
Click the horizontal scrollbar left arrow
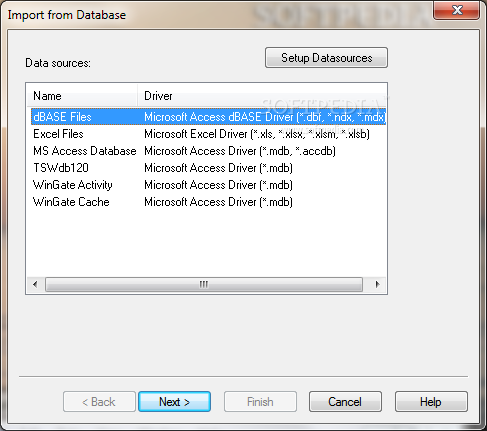tap(35, 284)
